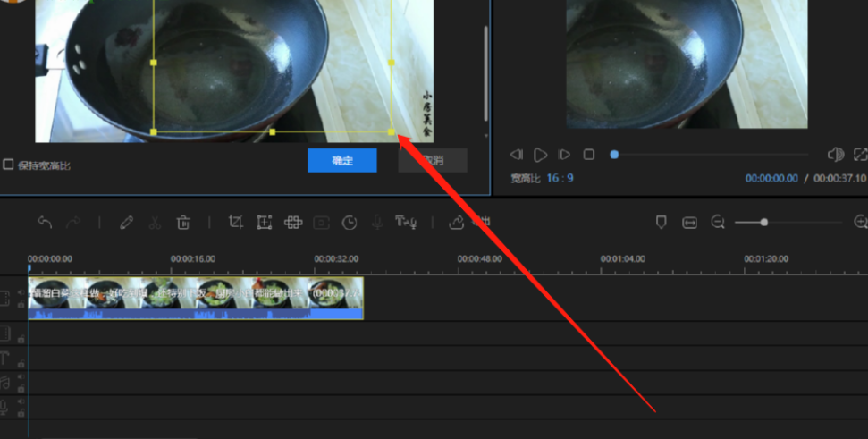Mute the main video track

[21, 292]
